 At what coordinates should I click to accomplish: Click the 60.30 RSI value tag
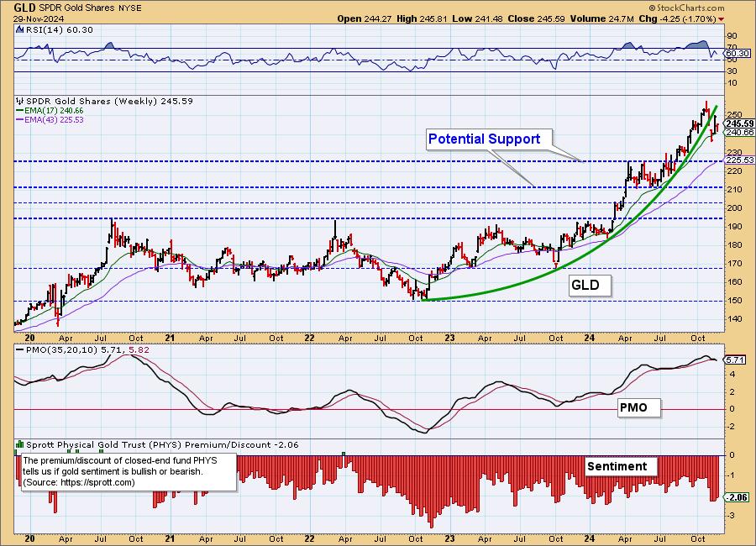(738, 54)
